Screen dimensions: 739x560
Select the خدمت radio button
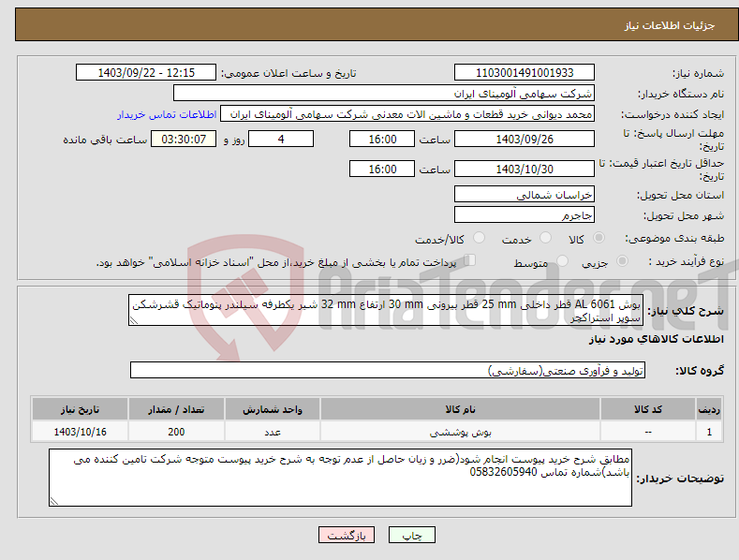tap(545, 238)
